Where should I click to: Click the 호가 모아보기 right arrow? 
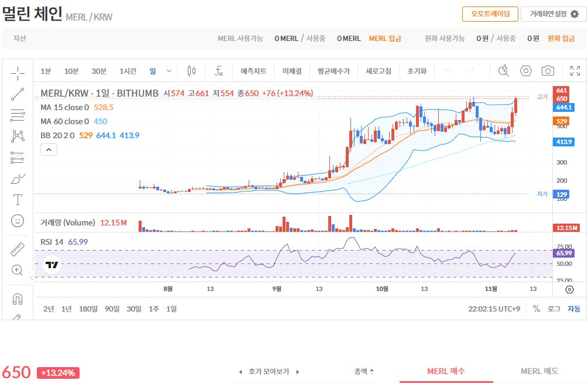(297, 371)
